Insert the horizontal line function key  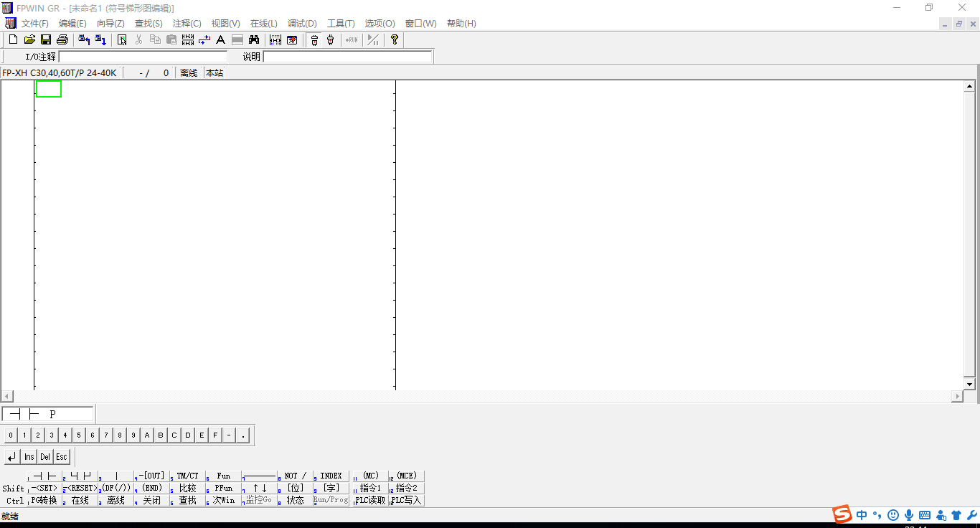click(260, 476)
